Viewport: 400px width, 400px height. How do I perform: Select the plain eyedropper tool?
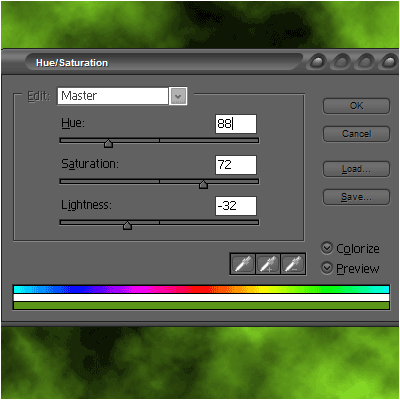tap(243, 264)
